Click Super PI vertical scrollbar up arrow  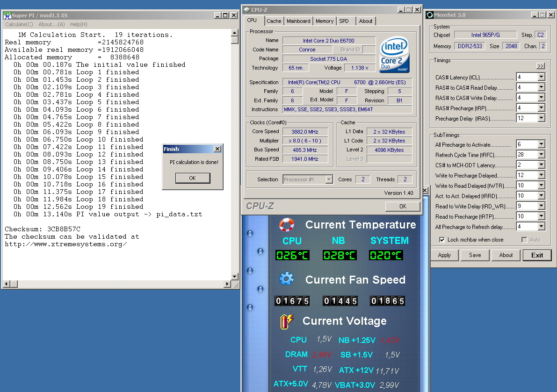234,33
